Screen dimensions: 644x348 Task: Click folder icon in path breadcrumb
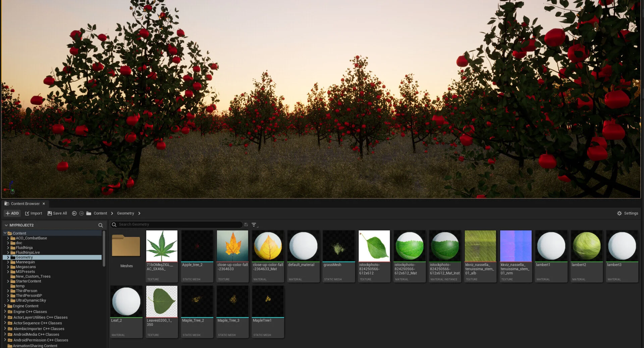89,213
